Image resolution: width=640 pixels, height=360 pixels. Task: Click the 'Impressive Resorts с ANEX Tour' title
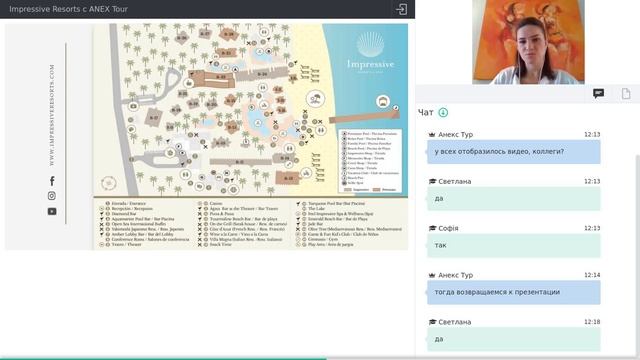click(68, 9)
